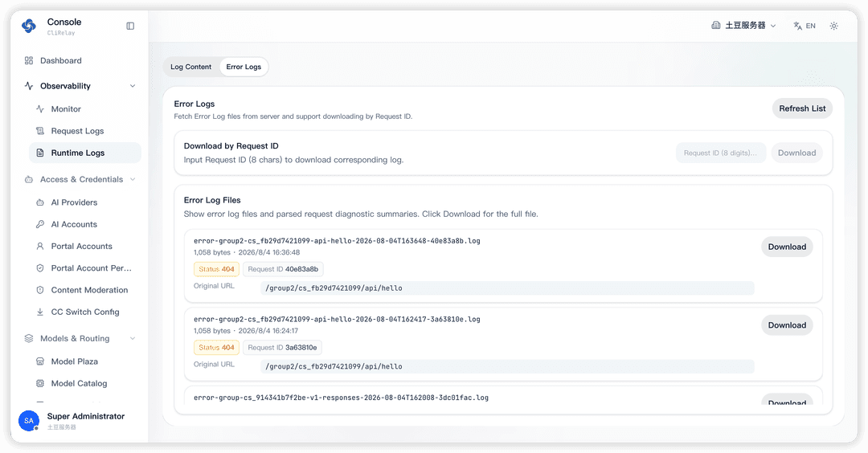Click the Model Catalog chip icon
The width and height of the screenshot is (868, 453).
click(40, 383)
